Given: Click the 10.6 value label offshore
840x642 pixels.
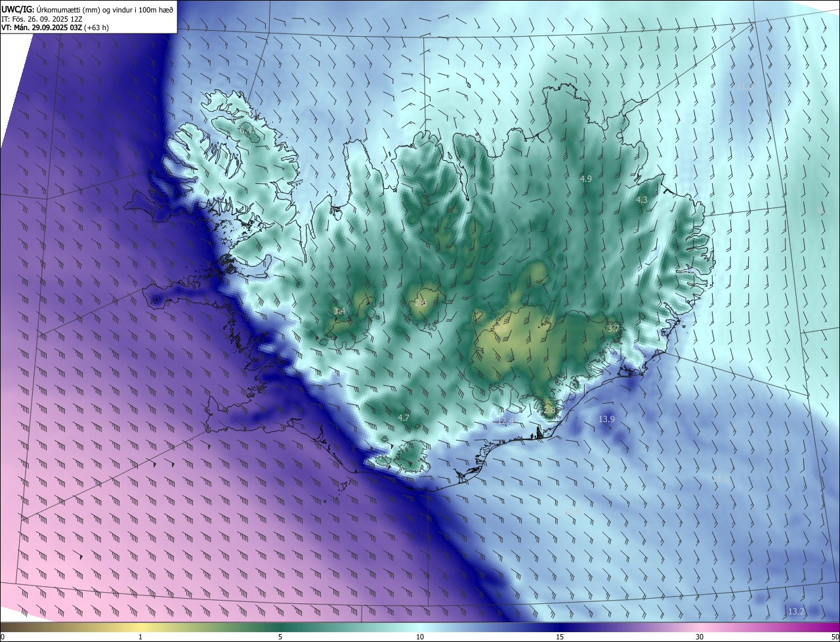Looking at the screenshot, I should point(572,511).
